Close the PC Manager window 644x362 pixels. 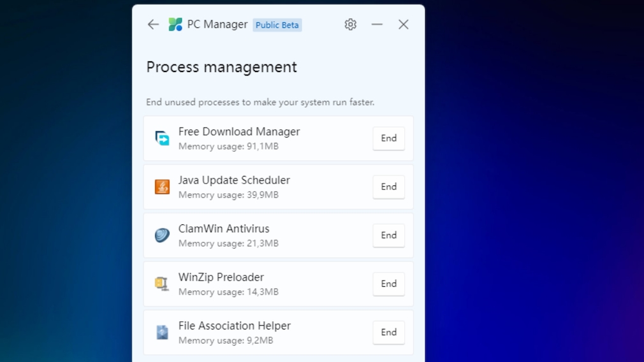pyautogui.click(x=403, y=24)
